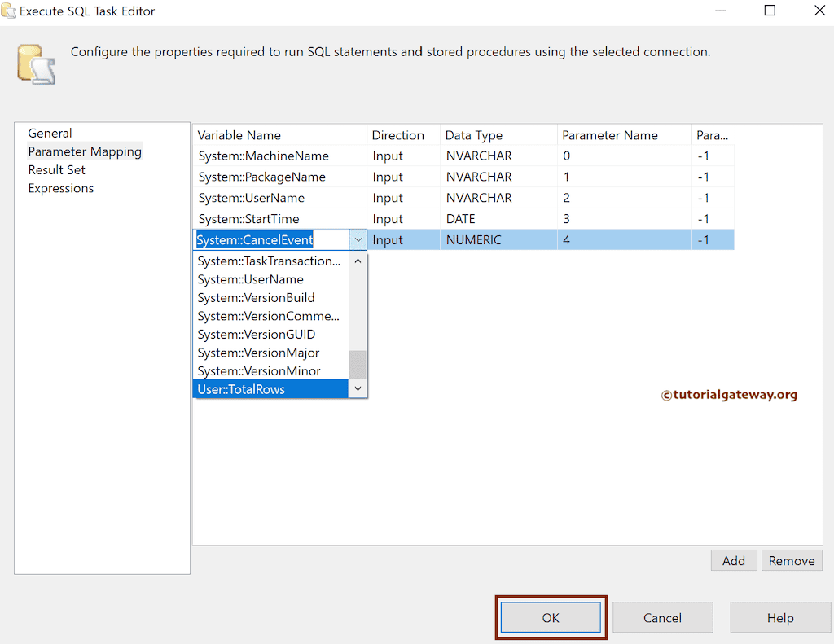Click the scroll-up arrow in the variable dropdown list

358,260
